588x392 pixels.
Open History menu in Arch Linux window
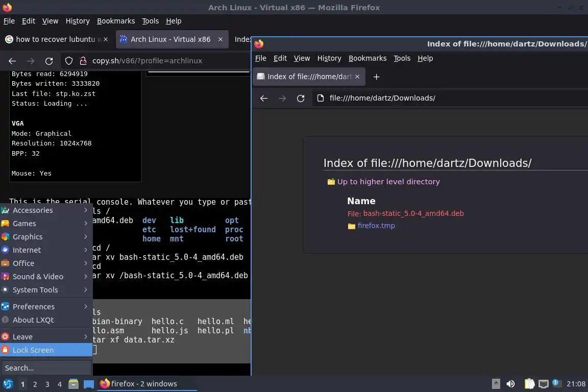(78, 21)
